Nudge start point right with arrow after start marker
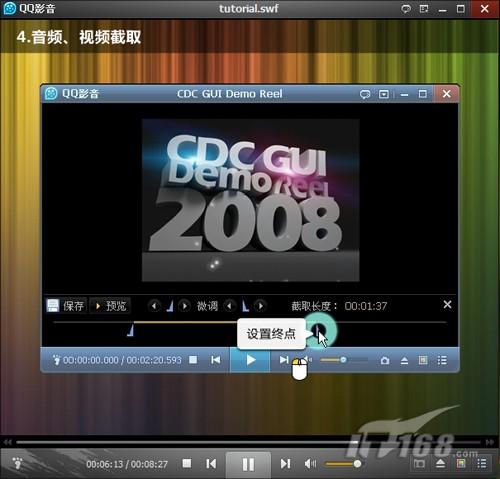500x479 pixels. (184, 306)
